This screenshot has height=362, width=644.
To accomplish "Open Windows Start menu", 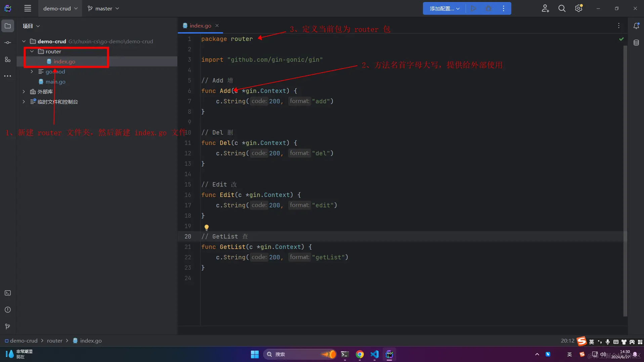I will pos(255,354).
